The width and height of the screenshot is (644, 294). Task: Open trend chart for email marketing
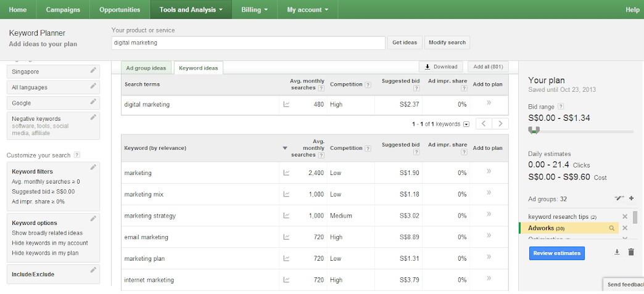[286, 237]
